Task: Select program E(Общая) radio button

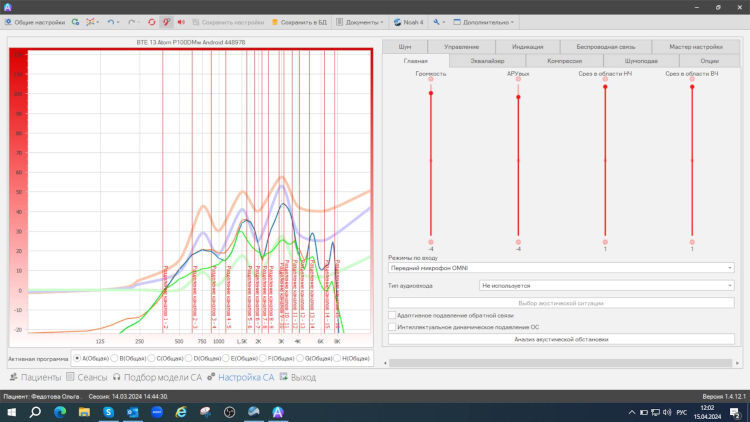Action: [x=226, y=358]
